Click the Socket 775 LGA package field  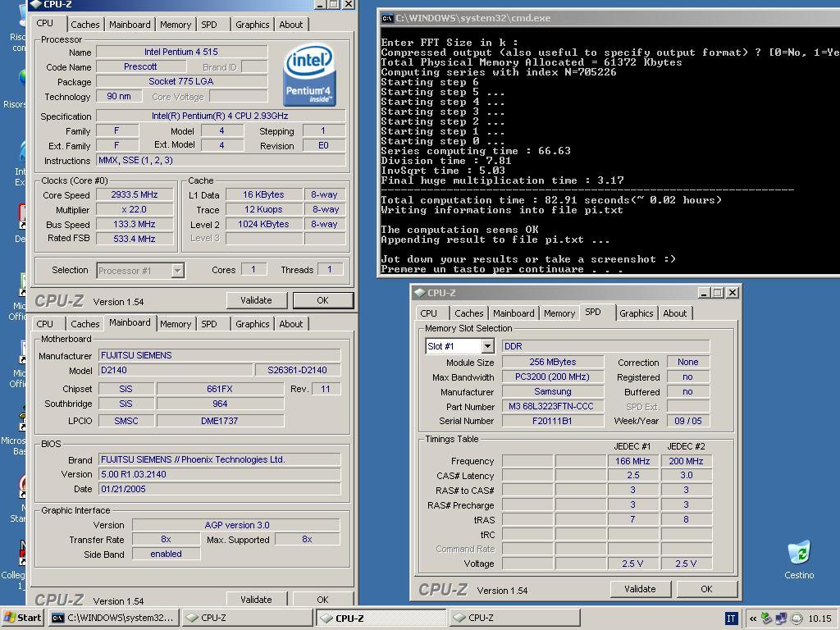point(181,81)
